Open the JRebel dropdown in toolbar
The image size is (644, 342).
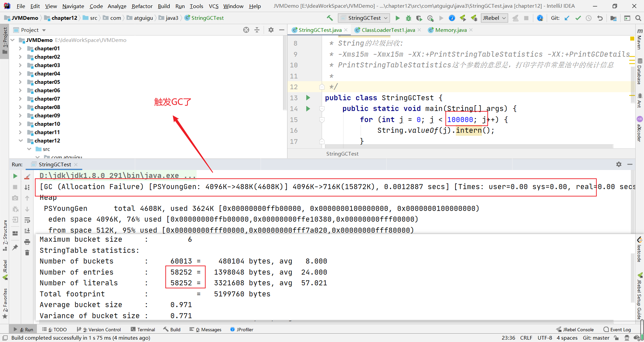pos(494,18)
